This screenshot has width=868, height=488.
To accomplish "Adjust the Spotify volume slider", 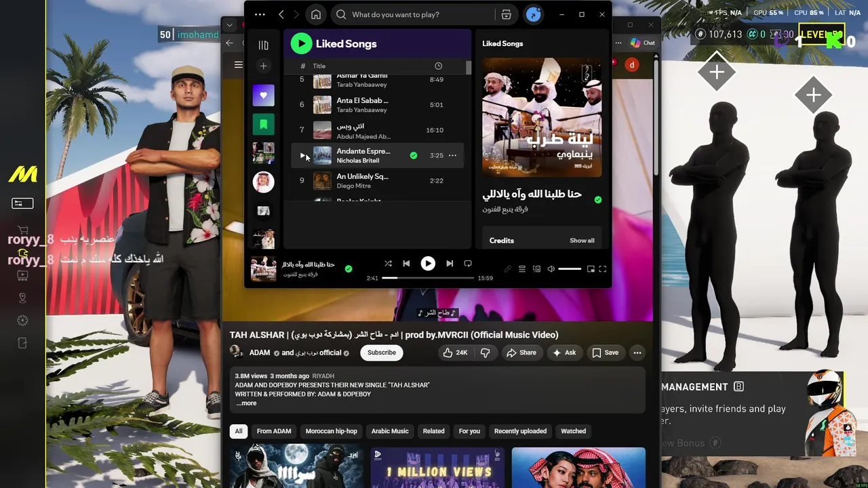I will pyautogui.click(x=570, y=269).
